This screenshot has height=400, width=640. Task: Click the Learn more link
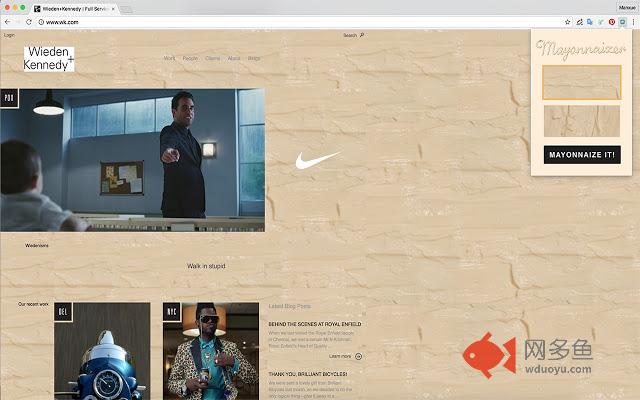pos(340,356)
